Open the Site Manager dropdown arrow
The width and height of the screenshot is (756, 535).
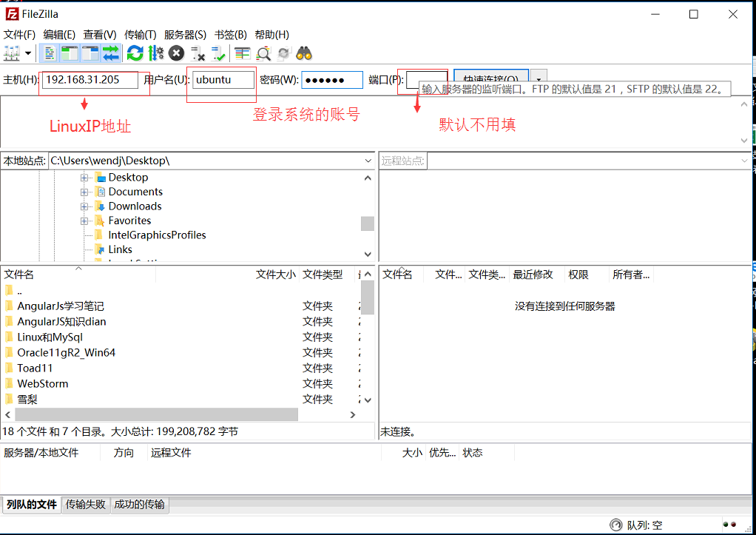pyautogui.click(x=28, y=53)
